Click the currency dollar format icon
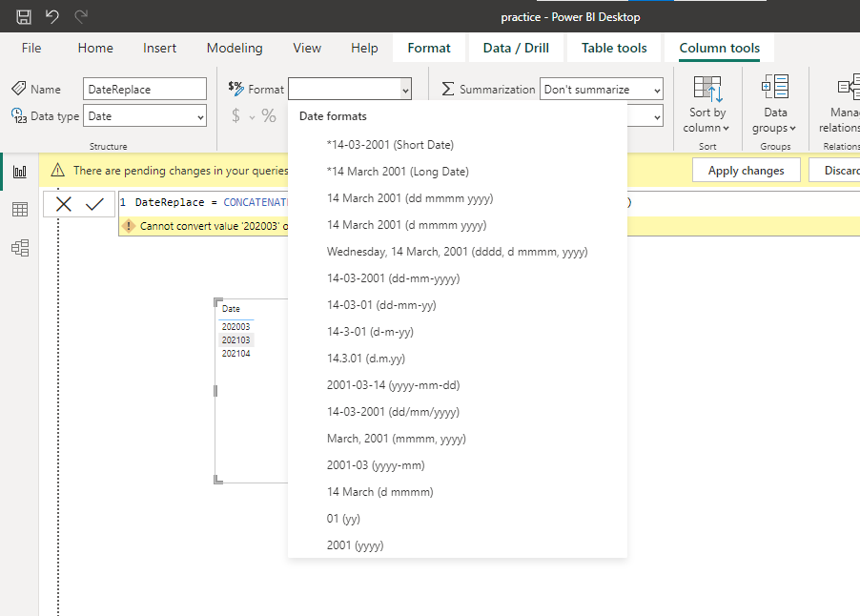Viewport: 860px width, 616px height. 235,115
